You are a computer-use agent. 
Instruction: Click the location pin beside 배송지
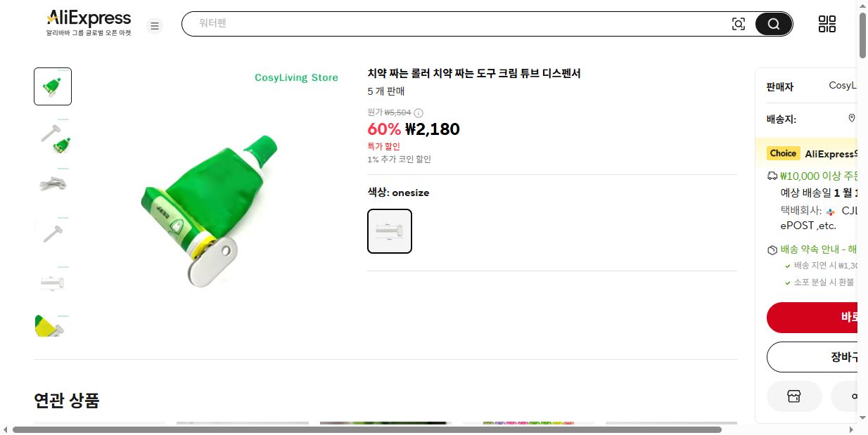click(x=851, y=118)
